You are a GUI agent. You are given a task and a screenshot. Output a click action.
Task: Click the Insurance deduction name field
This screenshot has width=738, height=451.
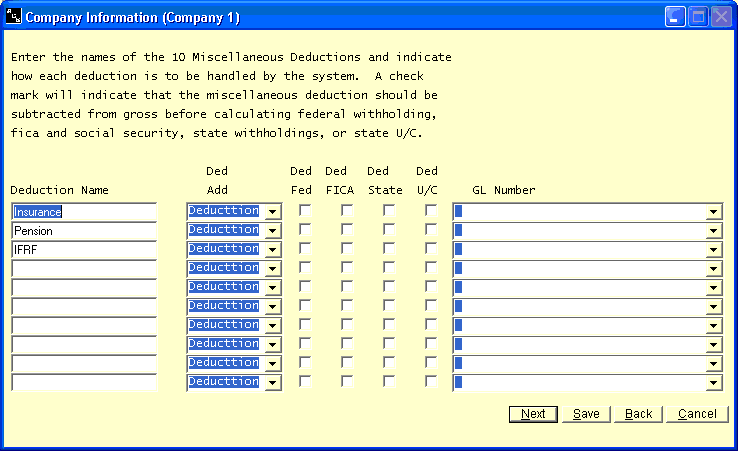(84, 212)
